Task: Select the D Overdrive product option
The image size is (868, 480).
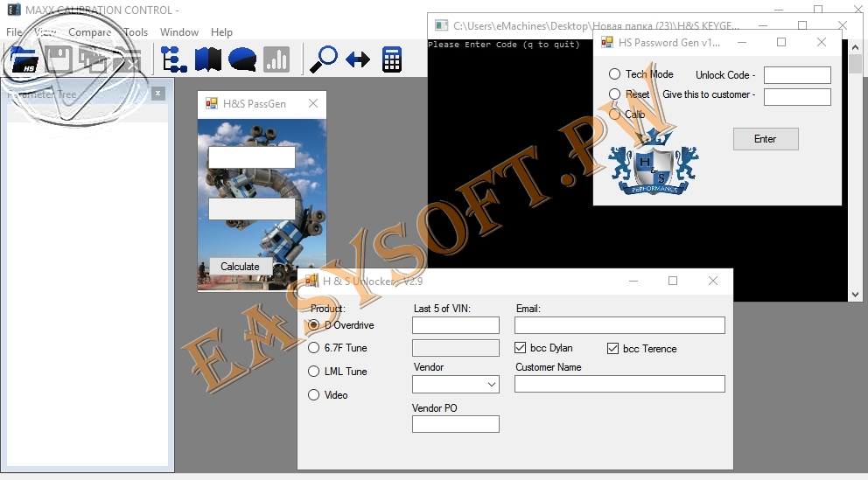Action: tap(313, 324)
